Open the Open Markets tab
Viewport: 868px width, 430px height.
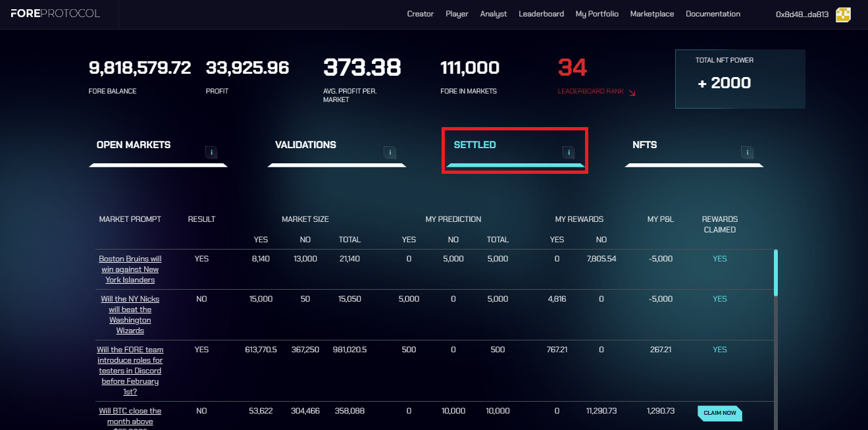tap(134, 145)
